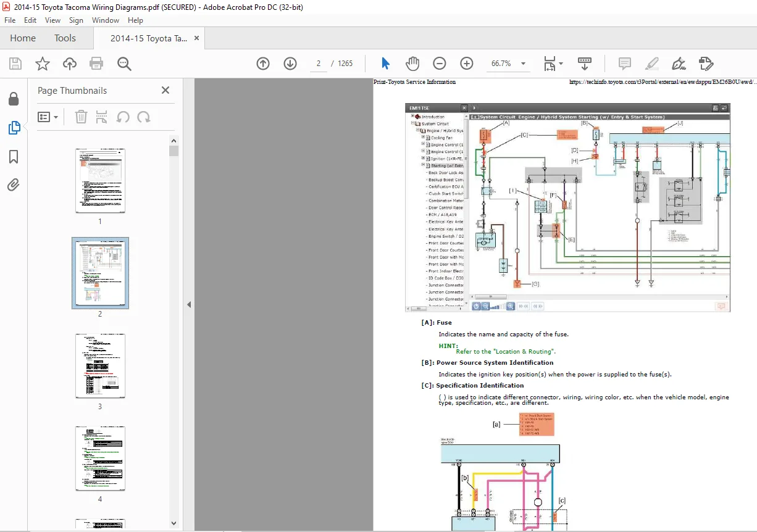The width and height of the screenshot is (757, 532).
Task: Click the '/ 1265' total pages label
Action: tap(342, 64)
